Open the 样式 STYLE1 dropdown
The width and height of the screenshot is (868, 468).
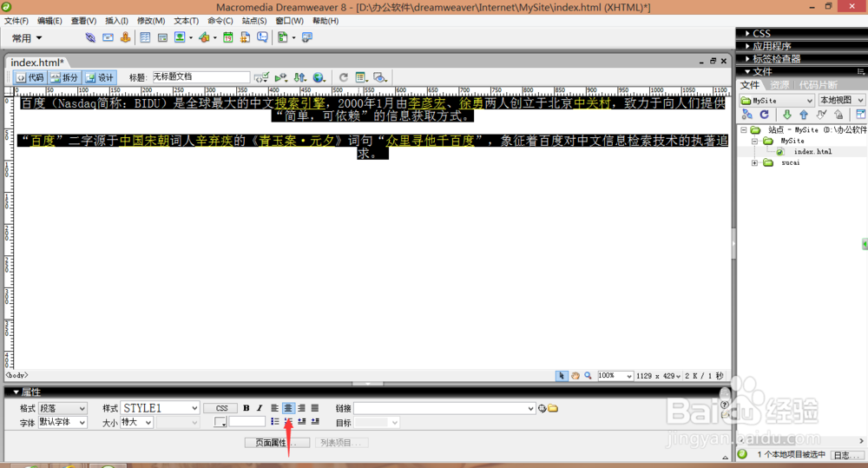click(160, 408)
